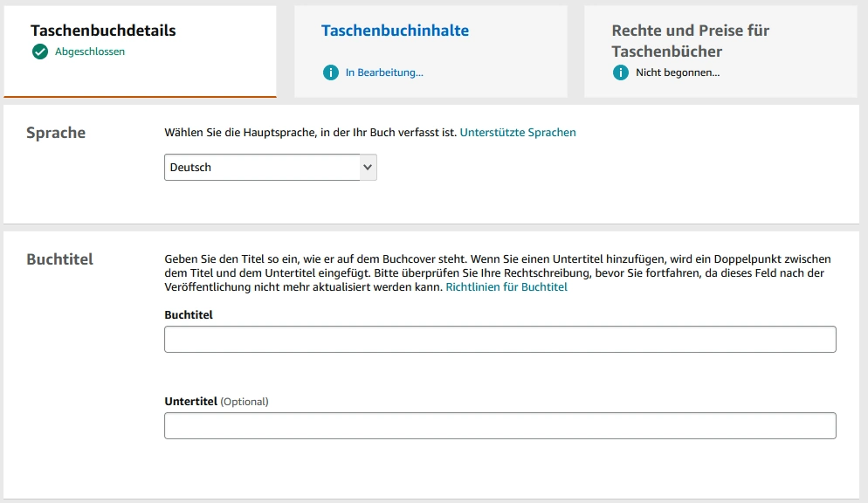Click the Untertitel (Optional) field label
This screenshot has width=868, height=503.
(x=217, y=402)
